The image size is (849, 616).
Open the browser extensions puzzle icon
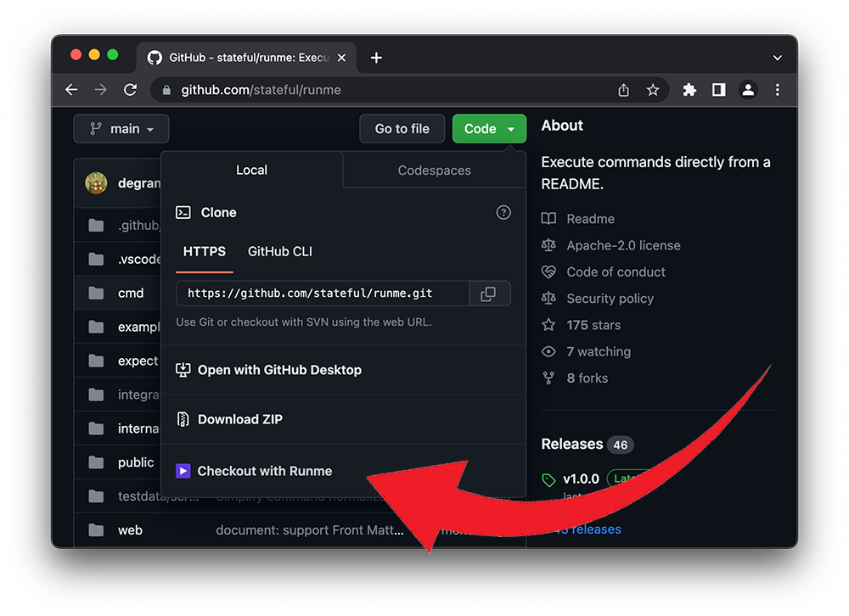tap(689, 90)
